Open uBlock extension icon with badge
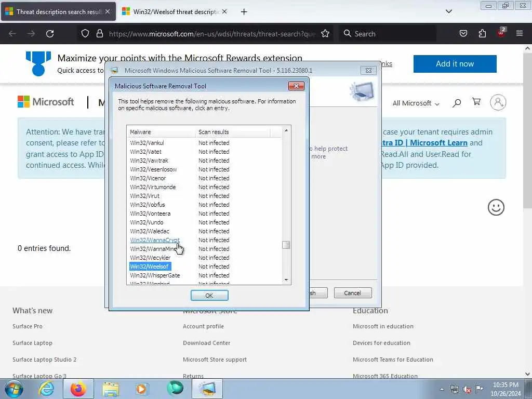Screen dimensions: 532x399 501,33
